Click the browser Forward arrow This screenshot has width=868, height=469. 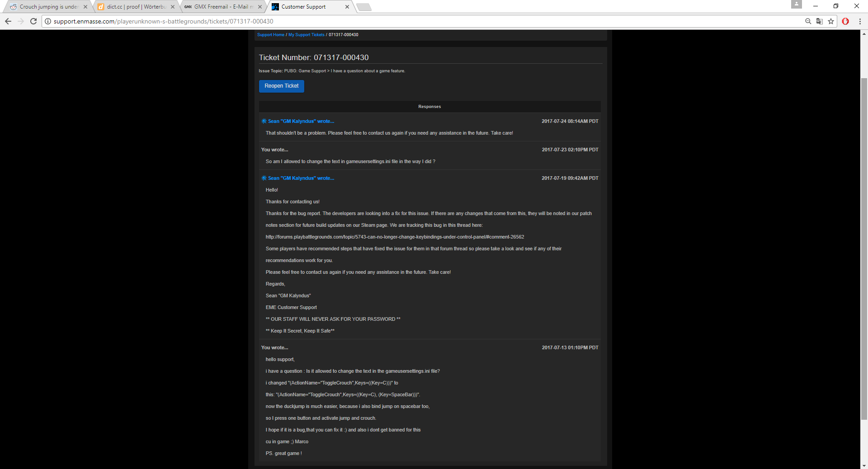pyautogui.click(x=21, y=21)
